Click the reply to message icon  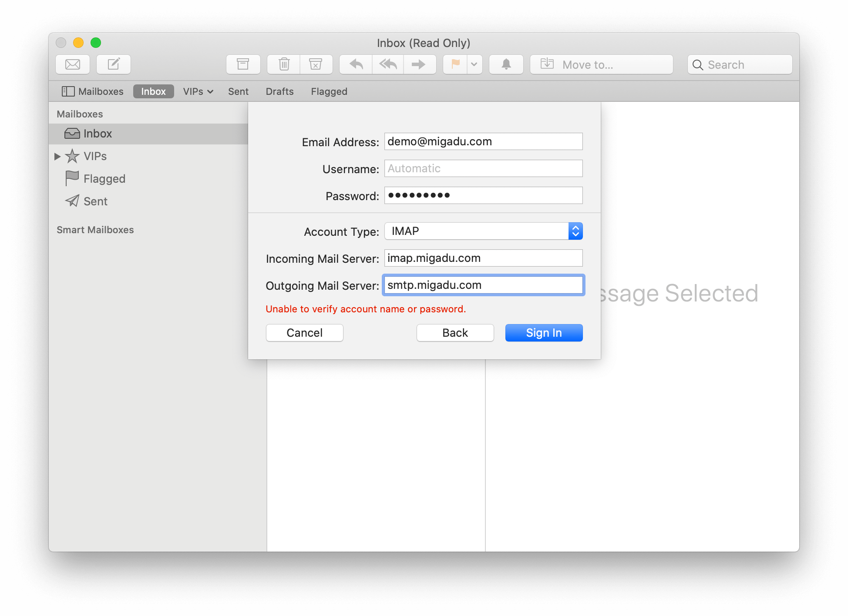[356, 64]
